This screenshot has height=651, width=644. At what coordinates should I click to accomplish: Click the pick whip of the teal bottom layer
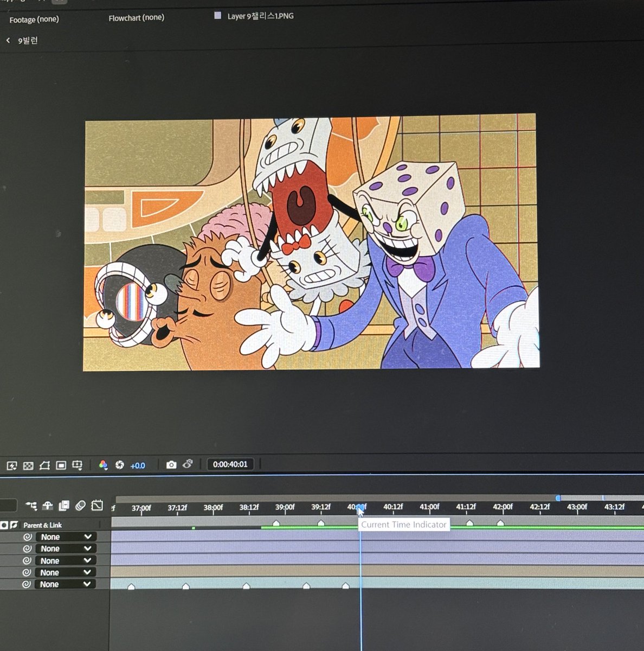(26, 584)
